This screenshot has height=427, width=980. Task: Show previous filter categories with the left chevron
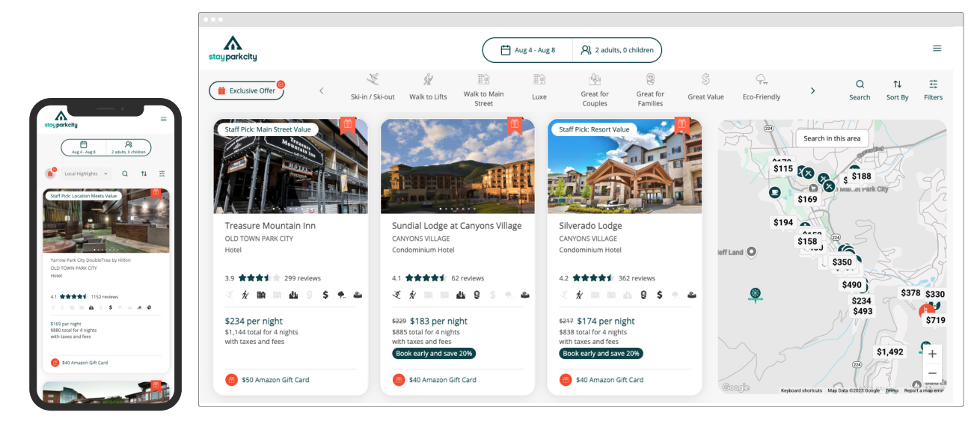(x=322, y=90)
